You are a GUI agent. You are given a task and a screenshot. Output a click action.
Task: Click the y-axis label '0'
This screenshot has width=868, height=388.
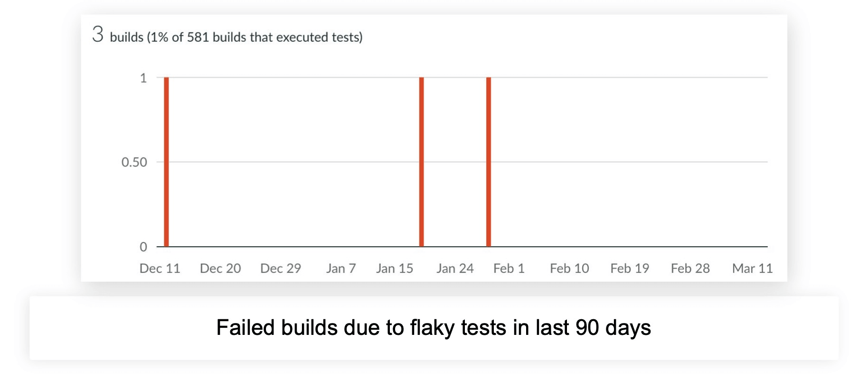(143, 247)
